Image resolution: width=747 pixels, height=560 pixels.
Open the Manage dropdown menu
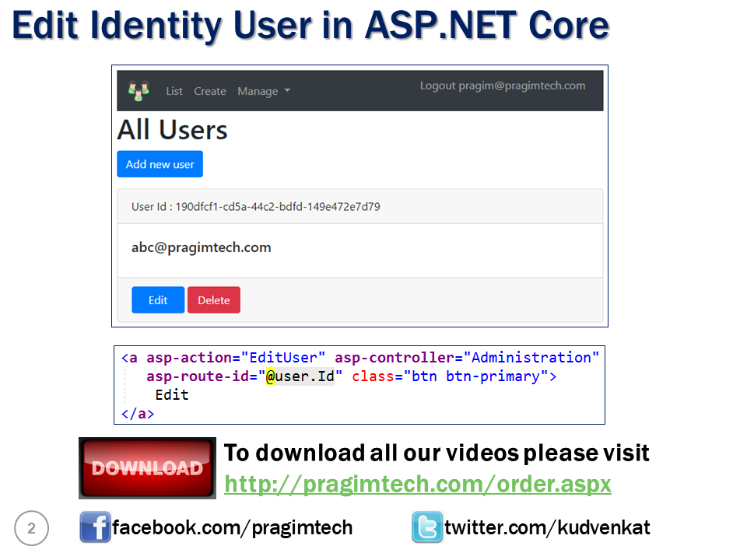click(x=258, y=91)
